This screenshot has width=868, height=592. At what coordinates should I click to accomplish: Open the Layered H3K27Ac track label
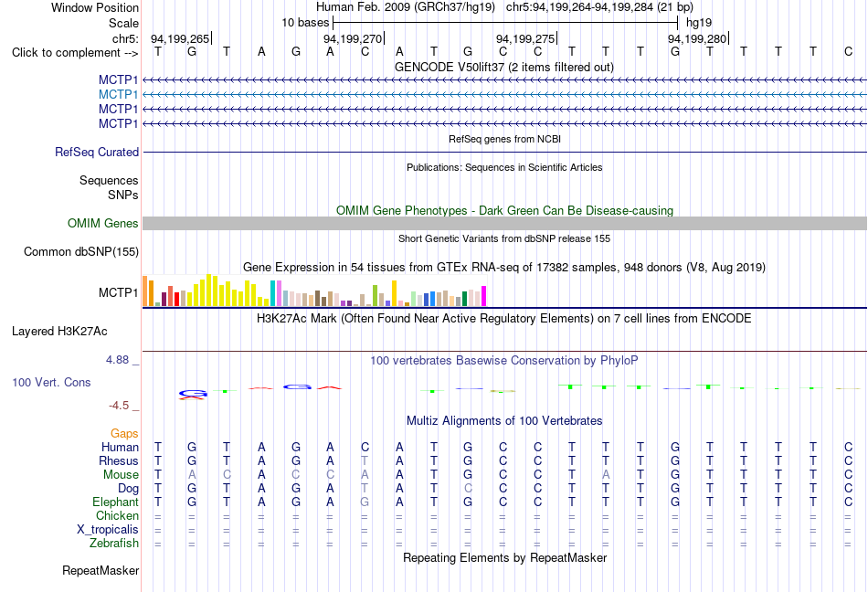pyautogui.click(x=59, y=332)
